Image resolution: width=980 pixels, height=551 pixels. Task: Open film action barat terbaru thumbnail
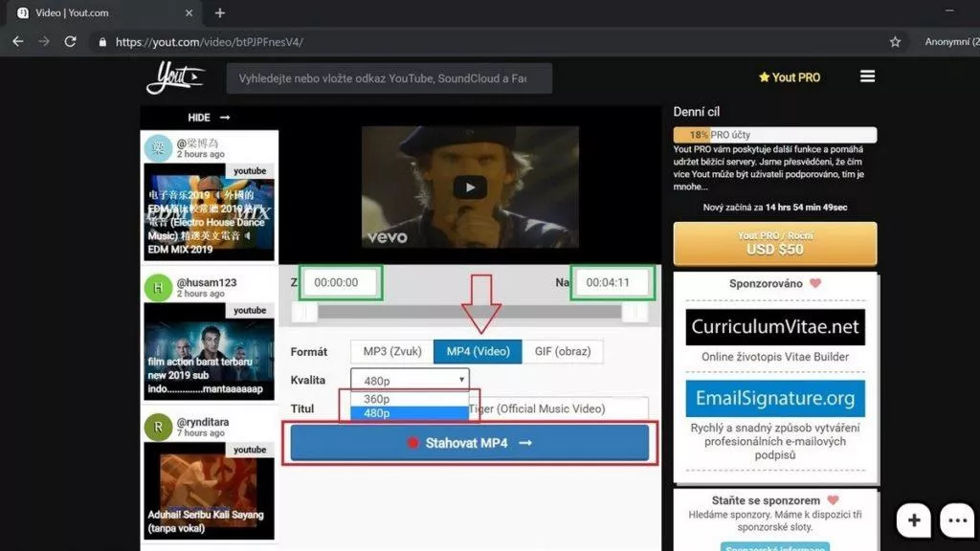[x=209, y=351]
